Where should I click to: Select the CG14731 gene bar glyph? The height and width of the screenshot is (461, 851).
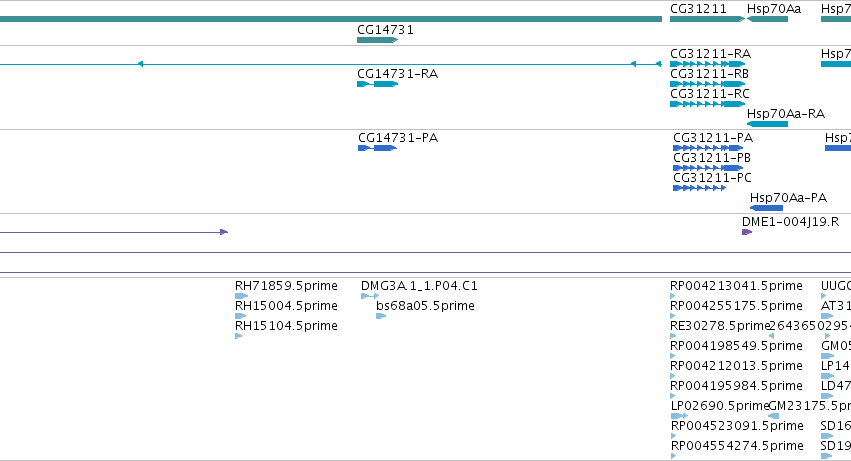tap(377, 40)
